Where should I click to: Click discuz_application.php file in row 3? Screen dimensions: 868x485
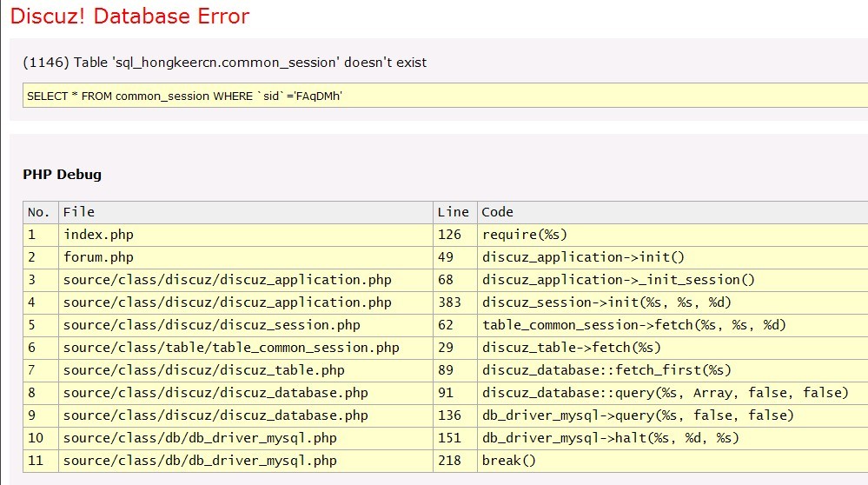tap(245, 280)
